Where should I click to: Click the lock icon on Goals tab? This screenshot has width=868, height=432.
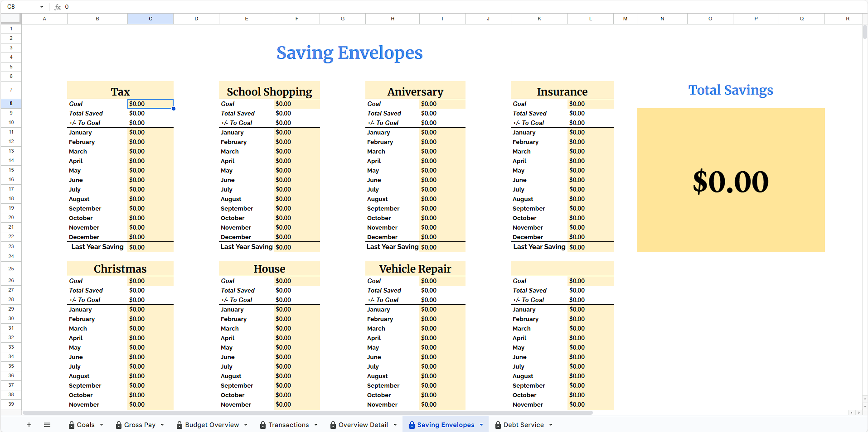click(x=72, y=425)
